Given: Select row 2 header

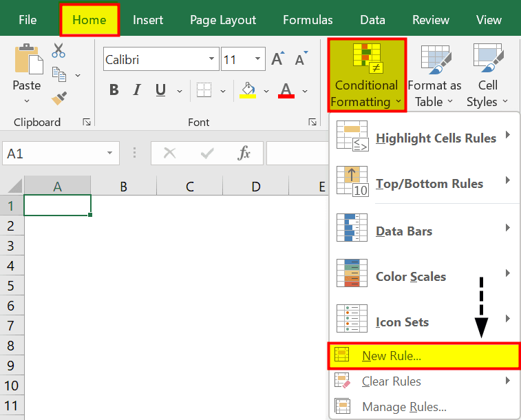Looking at the screenshot, I should (12, 226).
